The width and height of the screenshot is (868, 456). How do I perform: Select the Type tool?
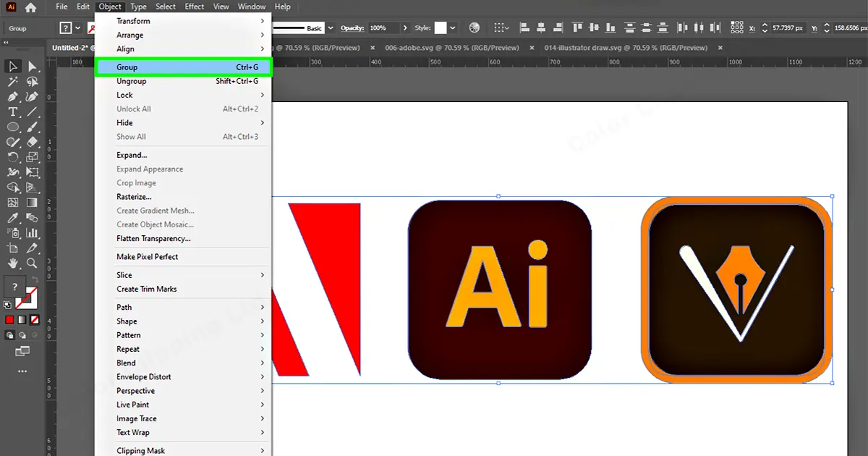click(13, 112)
